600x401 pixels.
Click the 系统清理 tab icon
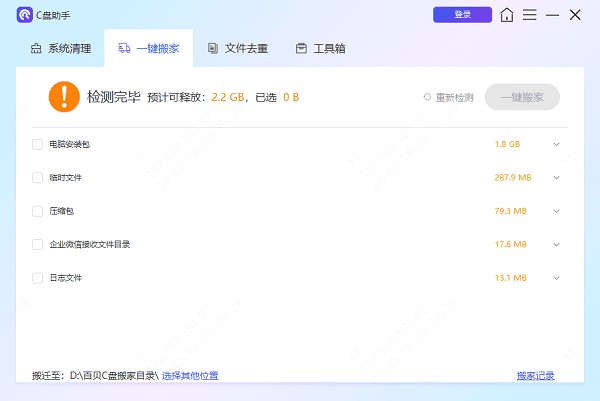tap(36, 48)
